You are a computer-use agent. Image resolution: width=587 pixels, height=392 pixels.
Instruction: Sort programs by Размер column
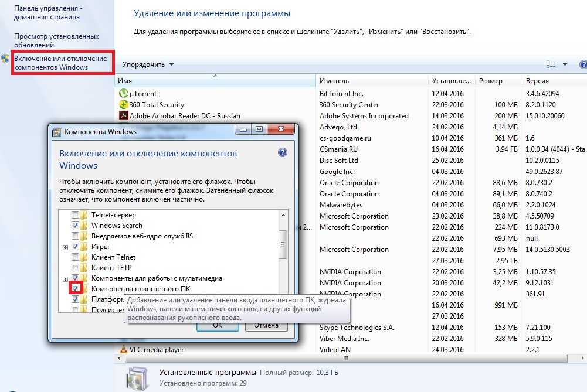pyautogui.click(x=490, y=81)
